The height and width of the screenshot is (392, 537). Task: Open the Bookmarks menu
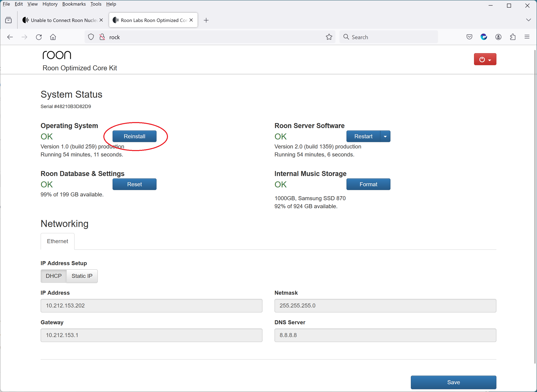tap(74, 4)
